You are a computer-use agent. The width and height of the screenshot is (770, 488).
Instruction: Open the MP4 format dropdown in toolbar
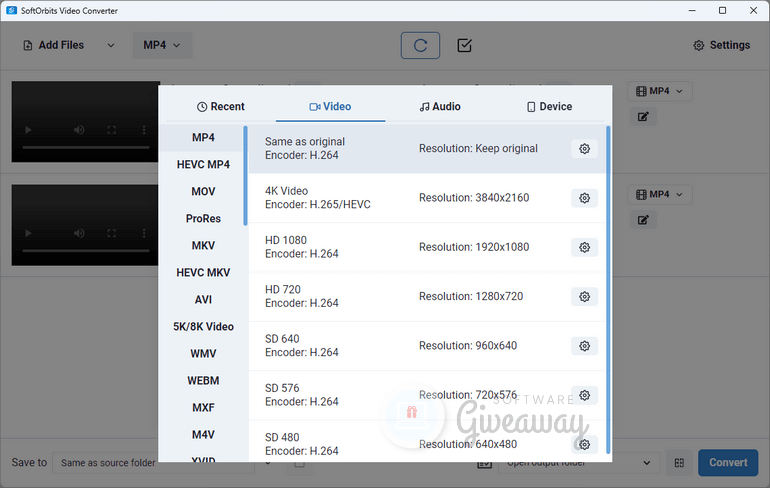[x=162, y=45]
